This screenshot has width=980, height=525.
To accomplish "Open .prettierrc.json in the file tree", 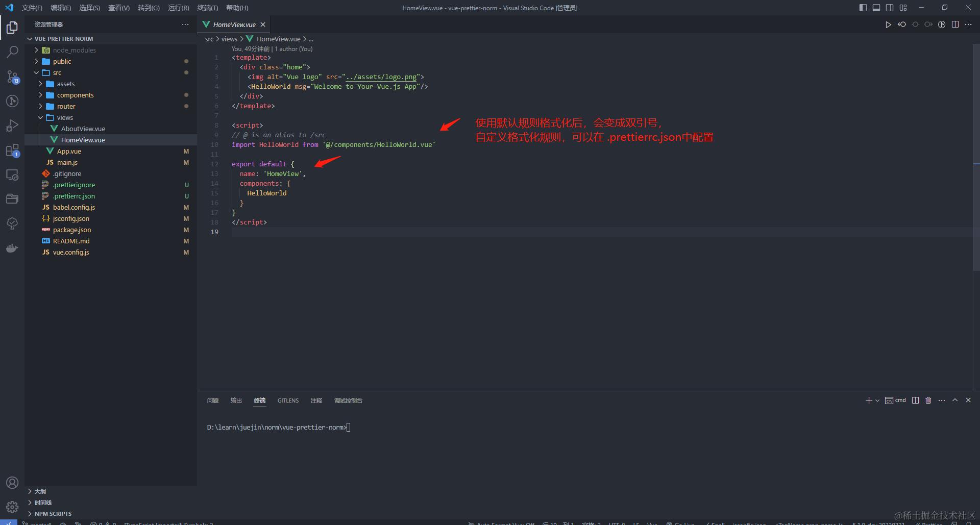I will (x=111, y=196).
